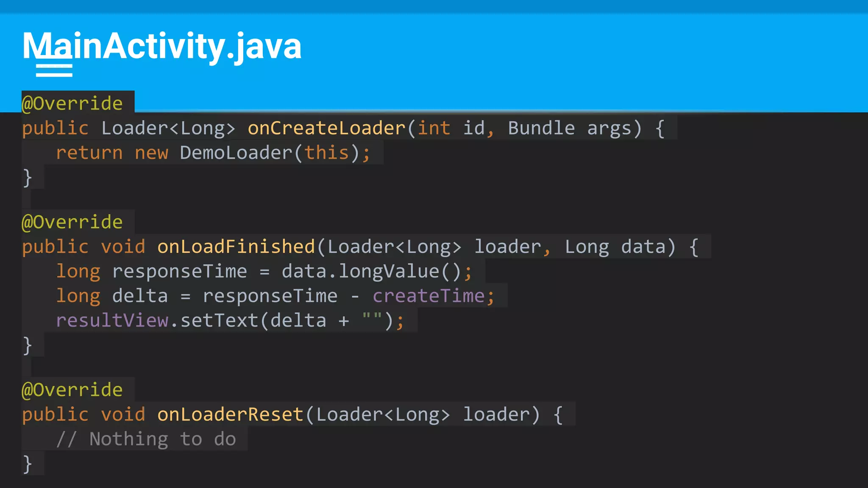Viewport: 868px width, 488px height.
Task: Click 'long responseTime = data.longValue();' line
Action: click(x=264, y=271)
